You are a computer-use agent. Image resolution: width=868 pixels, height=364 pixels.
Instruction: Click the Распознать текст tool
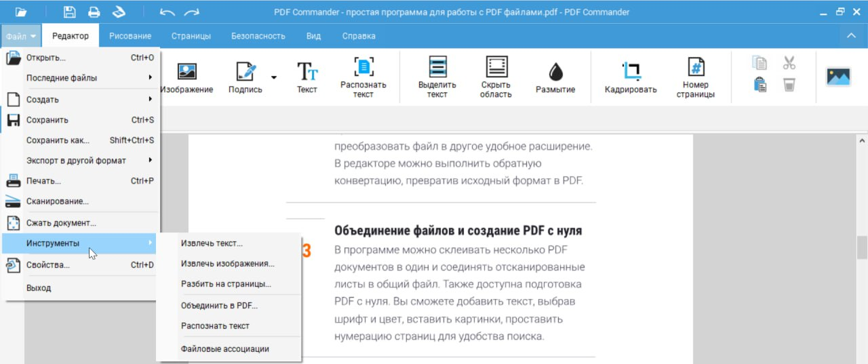pos(363,78)
